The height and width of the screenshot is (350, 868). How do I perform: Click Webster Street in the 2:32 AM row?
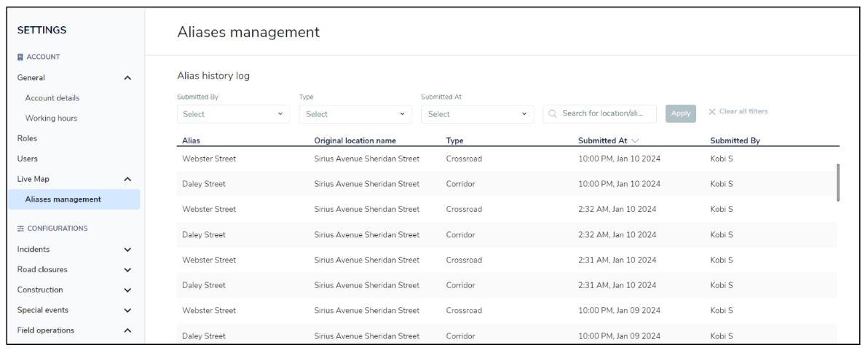209,210
